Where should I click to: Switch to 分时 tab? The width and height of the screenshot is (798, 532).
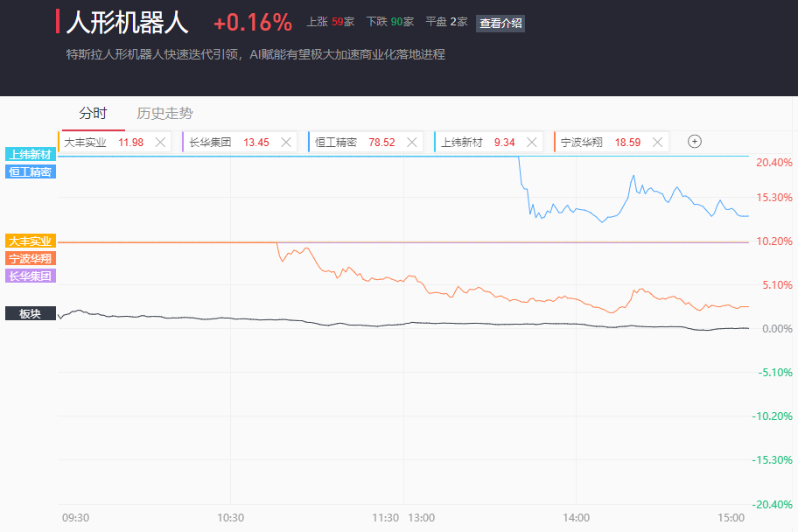93,113
